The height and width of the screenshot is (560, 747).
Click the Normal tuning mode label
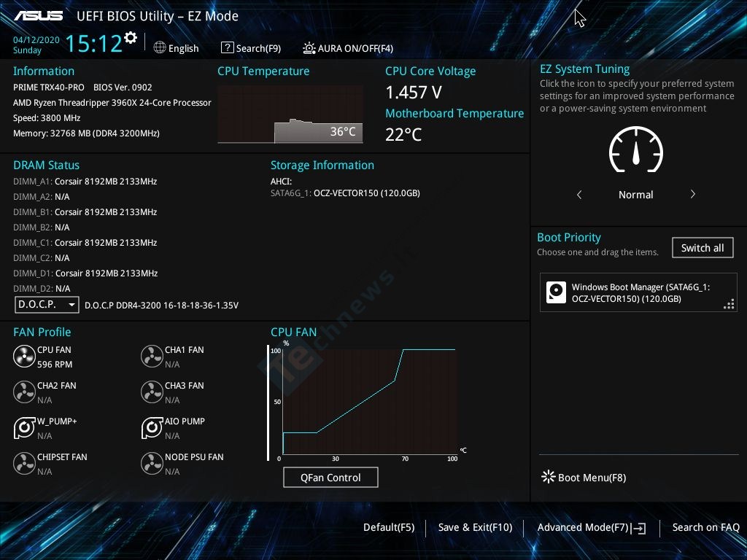pos(636,195)
